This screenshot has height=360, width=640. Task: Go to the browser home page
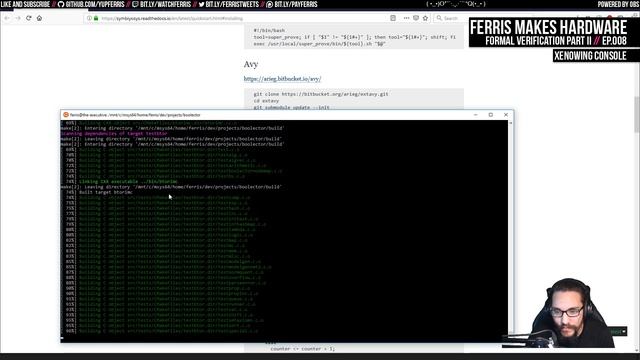coord(39,18)
